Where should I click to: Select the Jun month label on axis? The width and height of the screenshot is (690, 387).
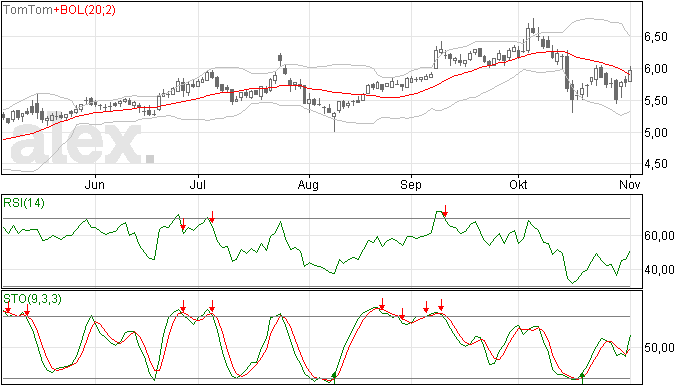pos(95,184)
